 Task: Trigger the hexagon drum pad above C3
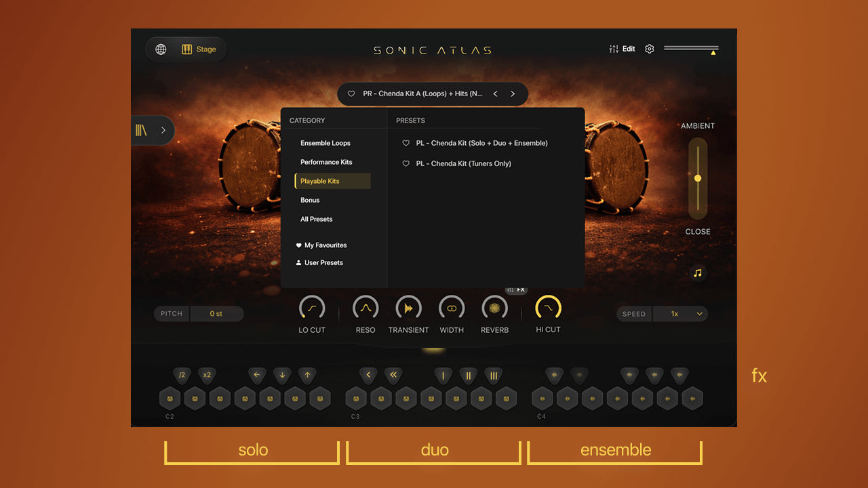point(356,399)
